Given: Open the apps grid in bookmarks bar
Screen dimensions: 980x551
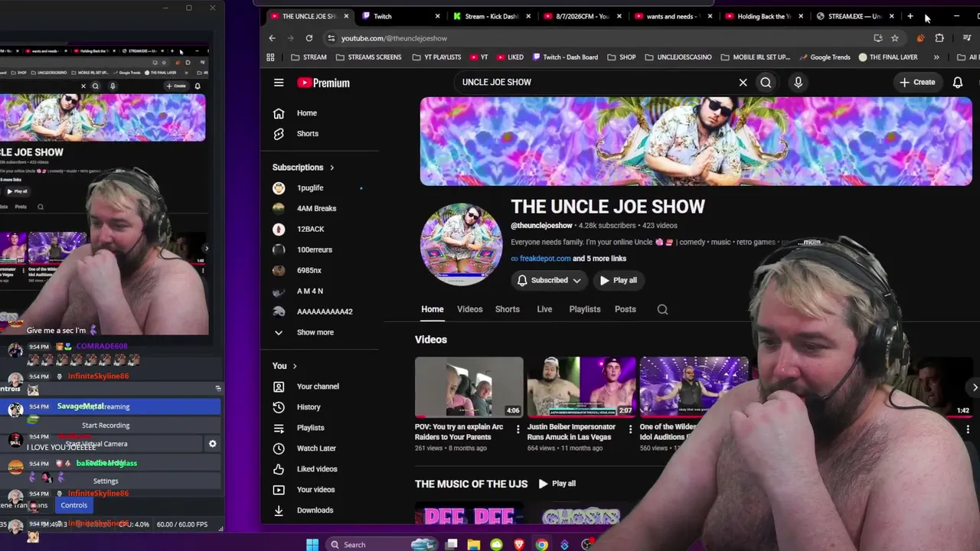Looking at the screenshot, I should point(270,57).
